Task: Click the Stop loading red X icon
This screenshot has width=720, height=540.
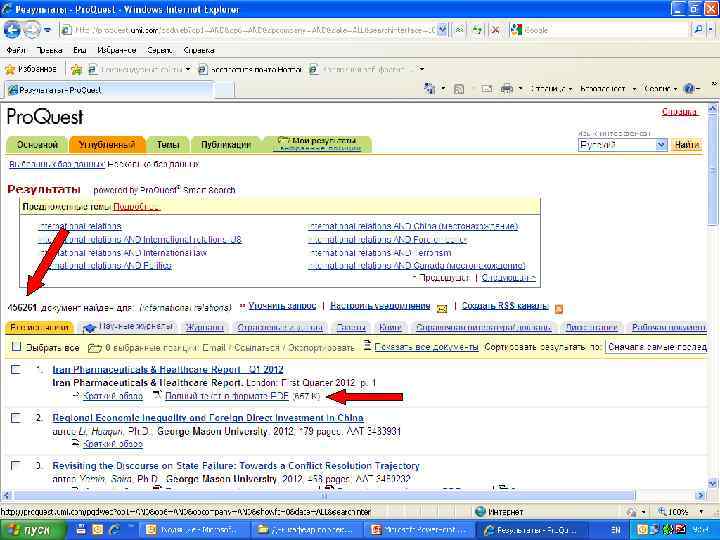Action: click(495, 30)
